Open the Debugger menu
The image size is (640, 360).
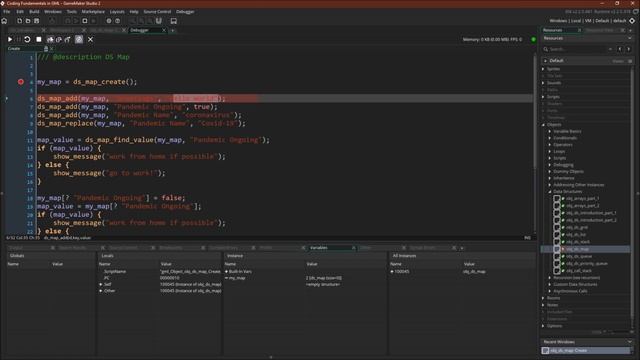(185, 12)
